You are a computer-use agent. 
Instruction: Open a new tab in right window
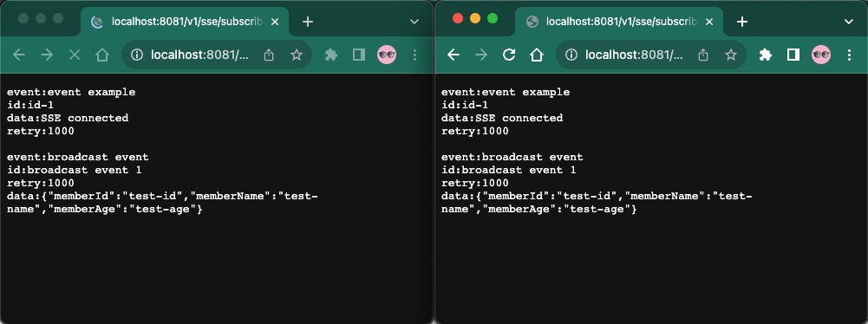(x=742, y=22)
